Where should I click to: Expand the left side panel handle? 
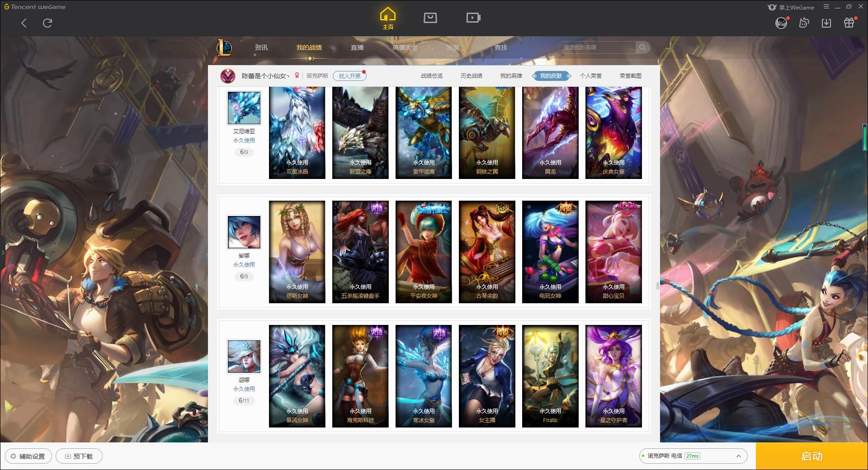pos(2,252)
